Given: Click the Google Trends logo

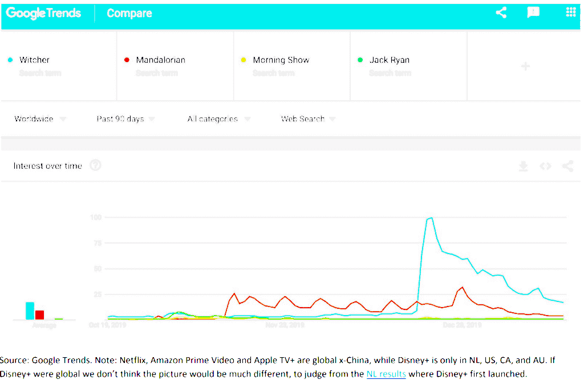Looking at the screenshot, I should tap(44, 13).
